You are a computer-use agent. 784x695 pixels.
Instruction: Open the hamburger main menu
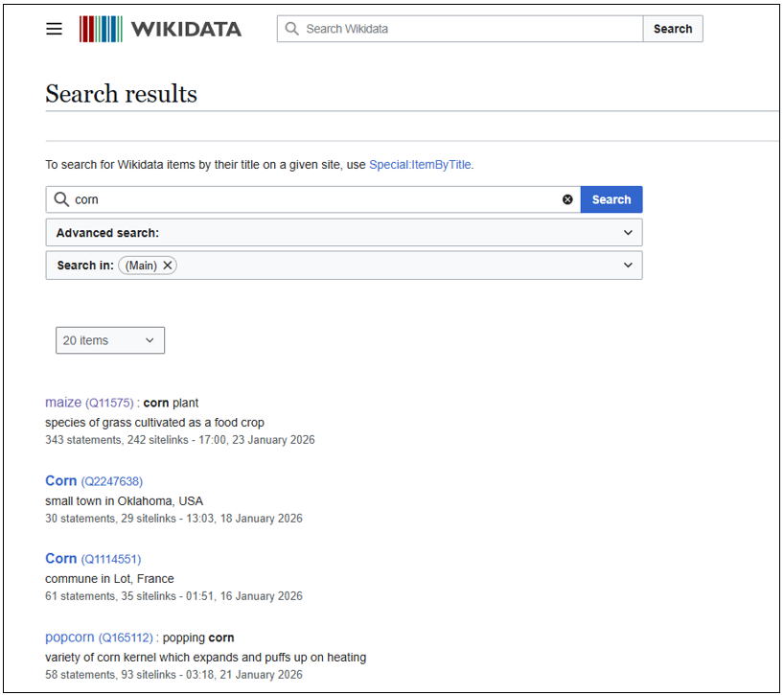55,29
